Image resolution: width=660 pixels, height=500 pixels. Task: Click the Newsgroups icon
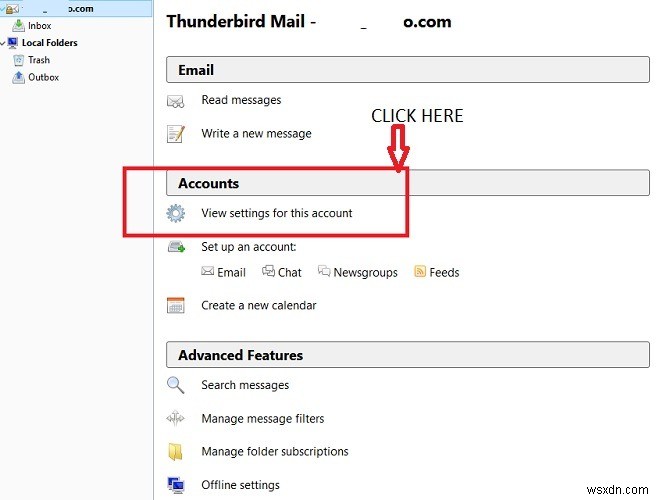[x=324, y=271]
